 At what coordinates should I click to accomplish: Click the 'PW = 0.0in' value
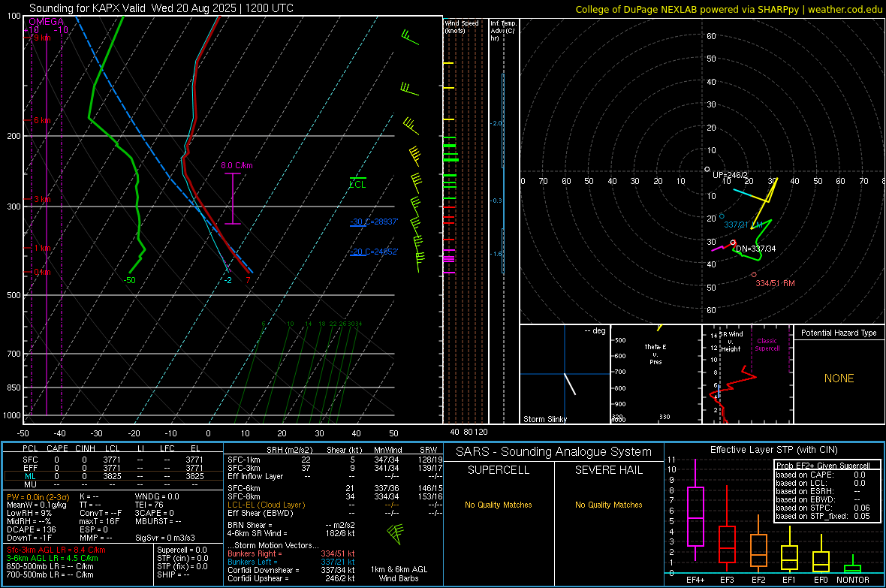pyautogui.click(x=38, y=496)
